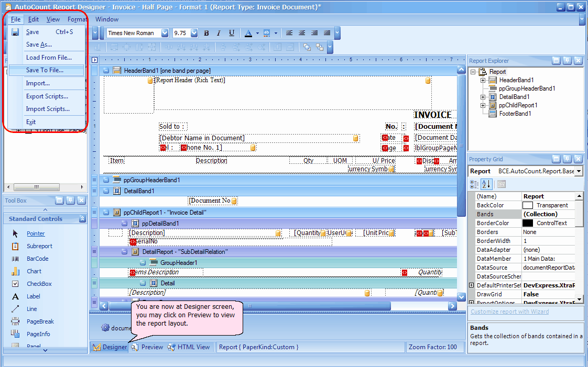588x367 pixels.
Task: Choose Import Scripts... menu entry
Action: point(47,109)
